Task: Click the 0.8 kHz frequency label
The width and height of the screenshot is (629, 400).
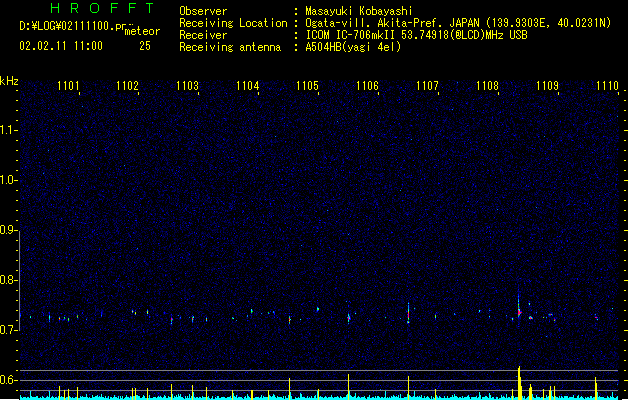Action: point(8,280)
